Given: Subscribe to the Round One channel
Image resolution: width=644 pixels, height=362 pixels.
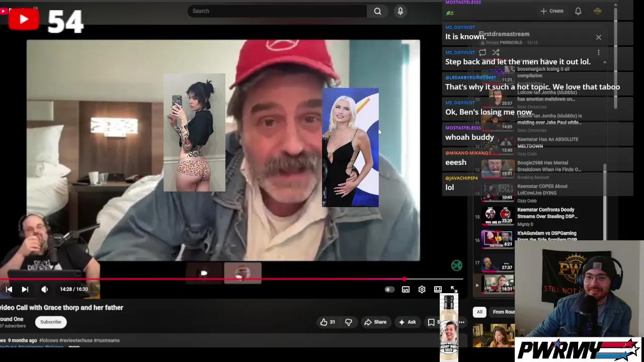Looking at the screenshot, I should click(x=50, y=322).
